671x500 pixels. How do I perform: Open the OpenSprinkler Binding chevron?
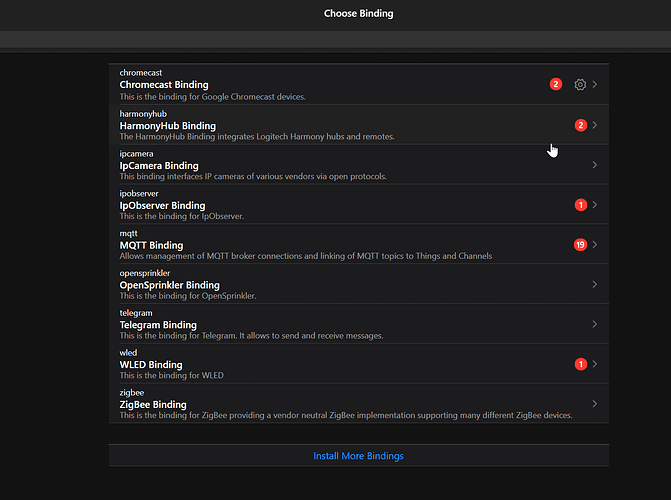coord(595,285)
